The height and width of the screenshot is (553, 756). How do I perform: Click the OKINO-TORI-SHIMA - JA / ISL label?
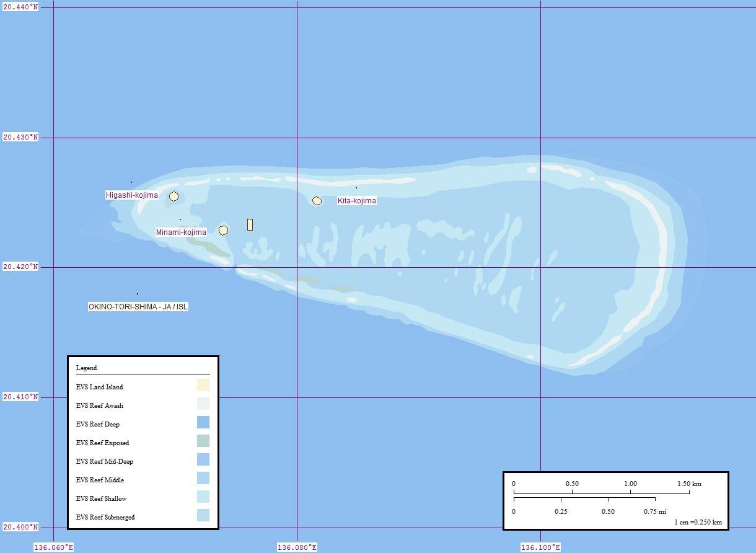coord(138,306)
